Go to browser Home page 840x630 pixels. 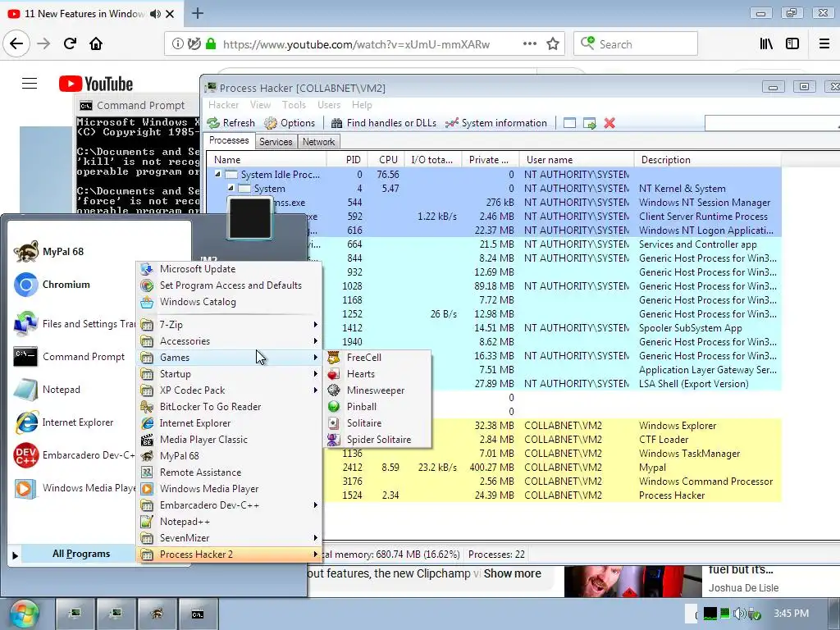[96, 44]
